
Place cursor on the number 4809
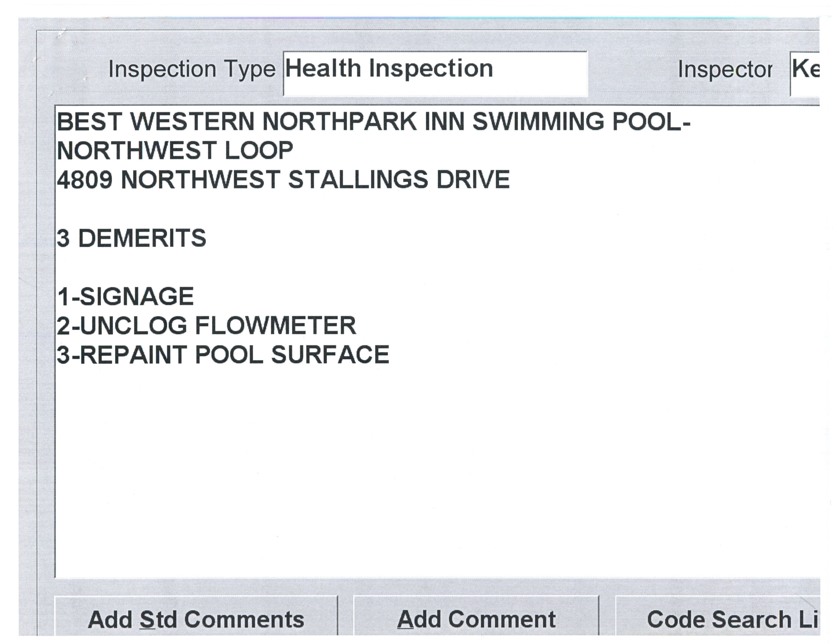click(x=85, y=180)
